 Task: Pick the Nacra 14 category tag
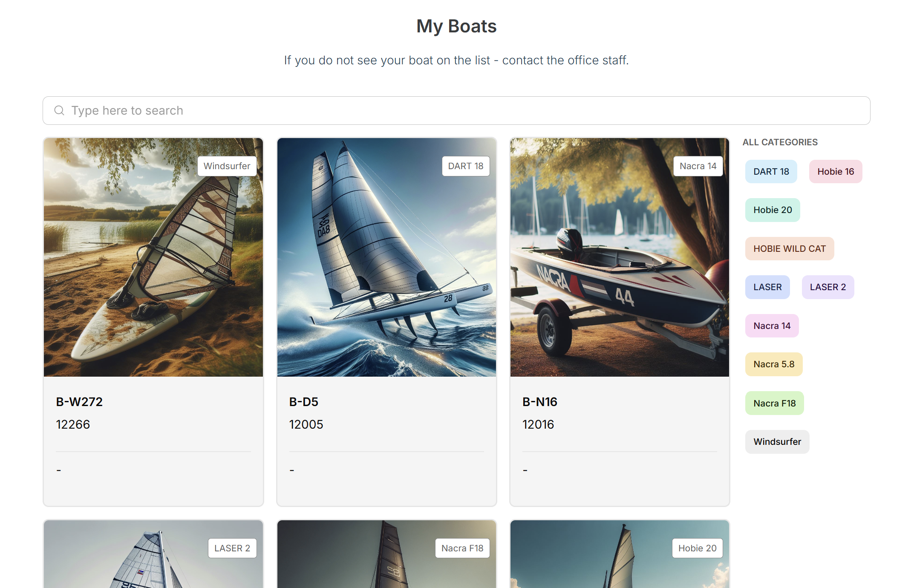[x=772, y=326]
